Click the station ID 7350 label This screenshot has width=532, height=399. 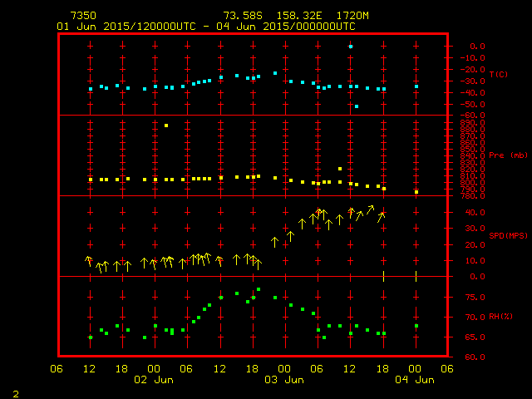pyautogui.click(x=83, y=16)
